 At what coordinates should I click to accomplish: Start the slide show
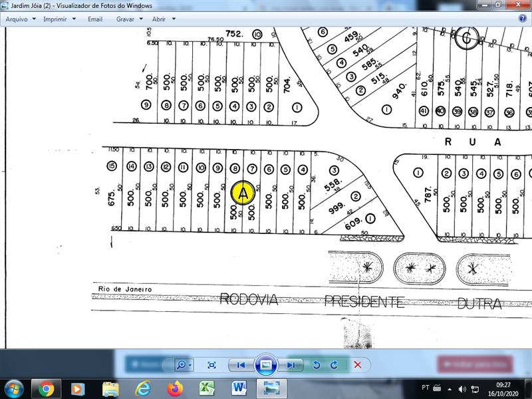(266, 365)
